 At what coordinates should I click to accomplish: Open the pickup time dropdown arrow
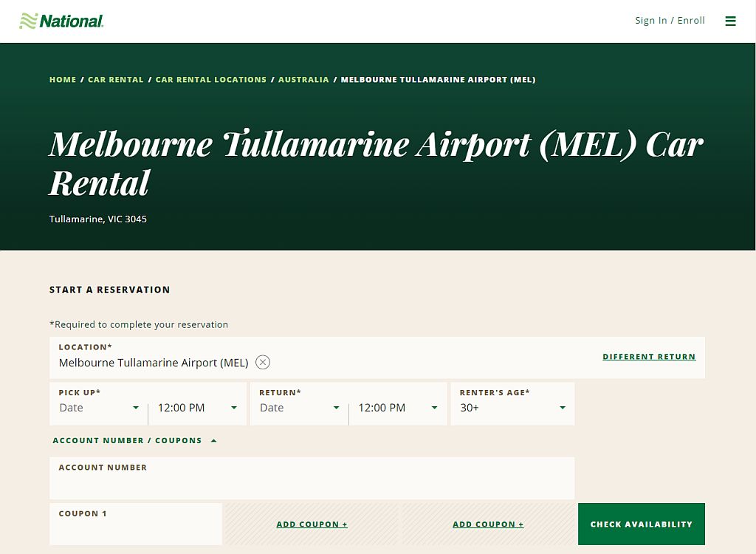[x=233, y=408]
